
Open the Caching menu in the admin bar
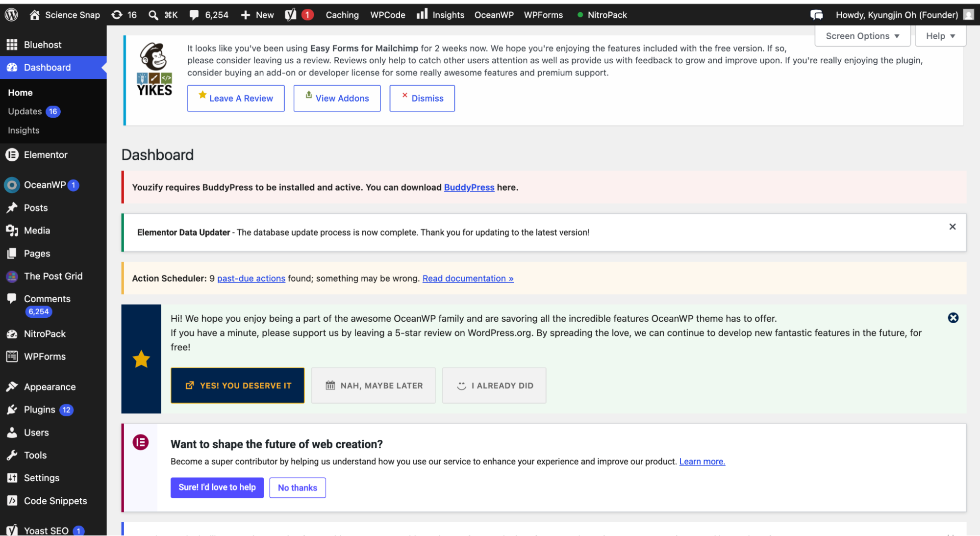tap(342, 15)
